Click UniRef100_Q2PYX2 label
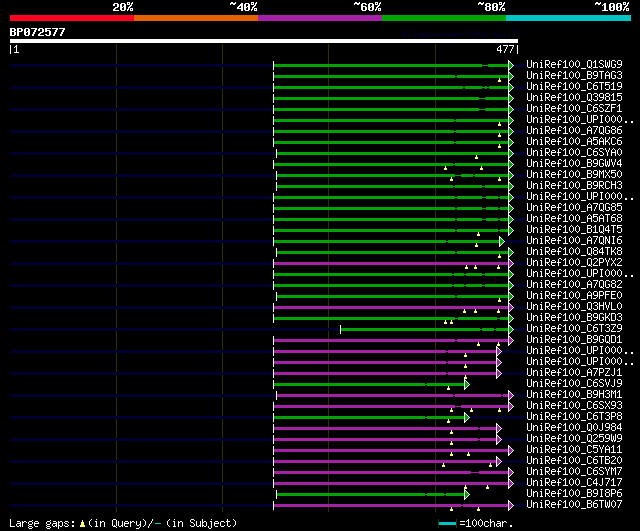 point(574,263)
